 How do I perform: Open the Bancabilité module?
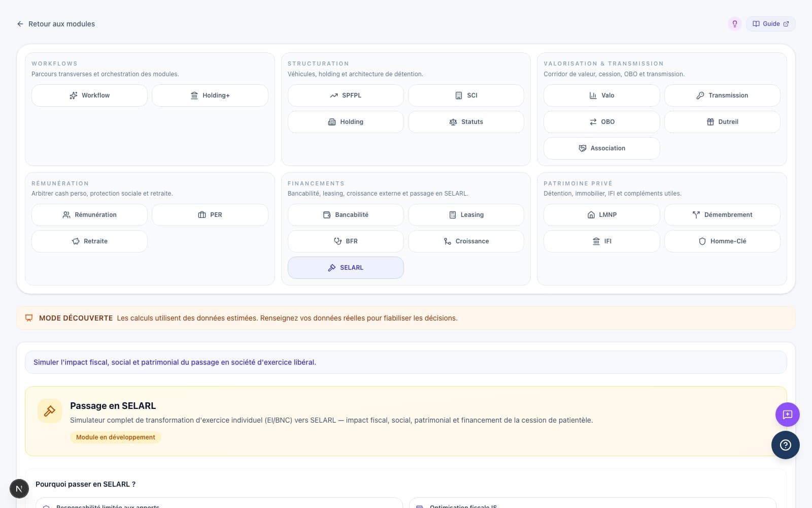coord(346,215)
